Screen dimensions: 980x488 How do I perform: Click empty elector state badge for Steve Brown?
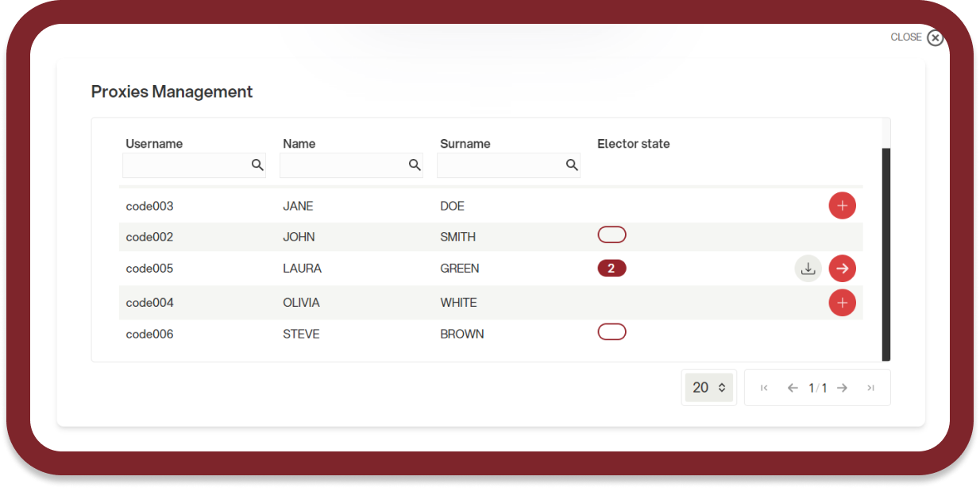click(x=612, y=332)
